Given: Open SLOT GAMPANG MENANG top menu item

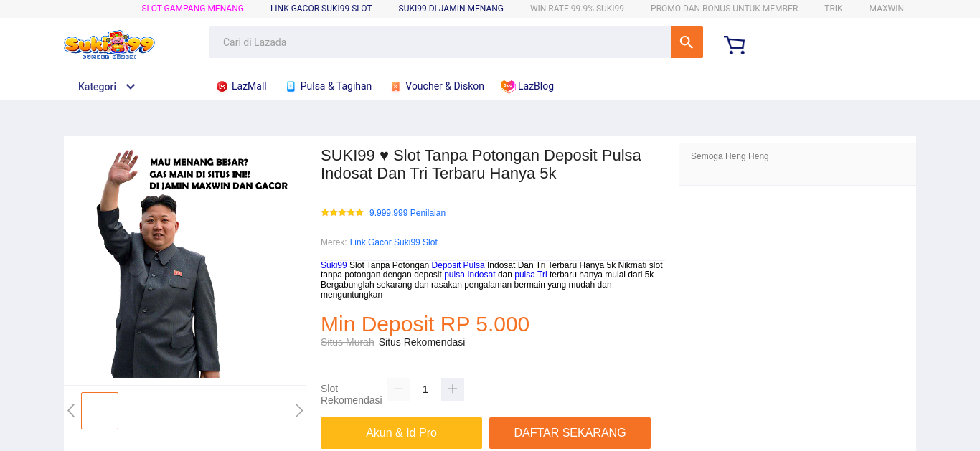Looking at the screenshot, I should 193,9.
